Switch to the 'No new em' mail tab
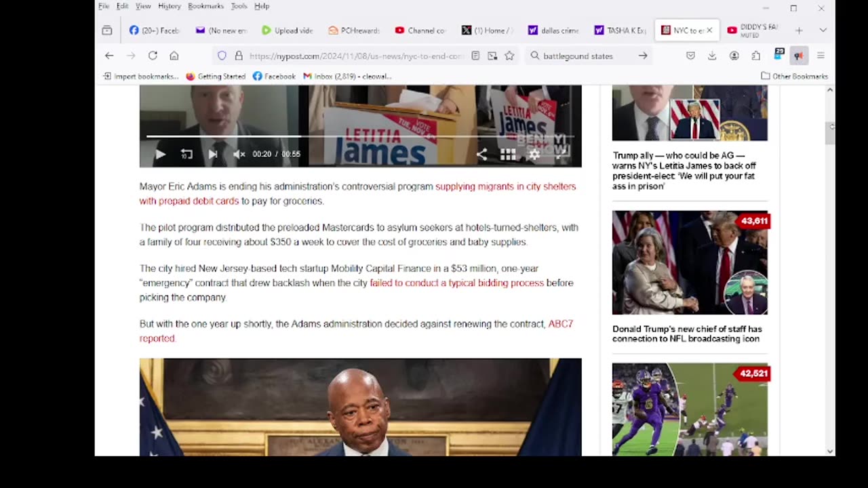868x488 pixels. pyautogui.click(x=221, y=30)
